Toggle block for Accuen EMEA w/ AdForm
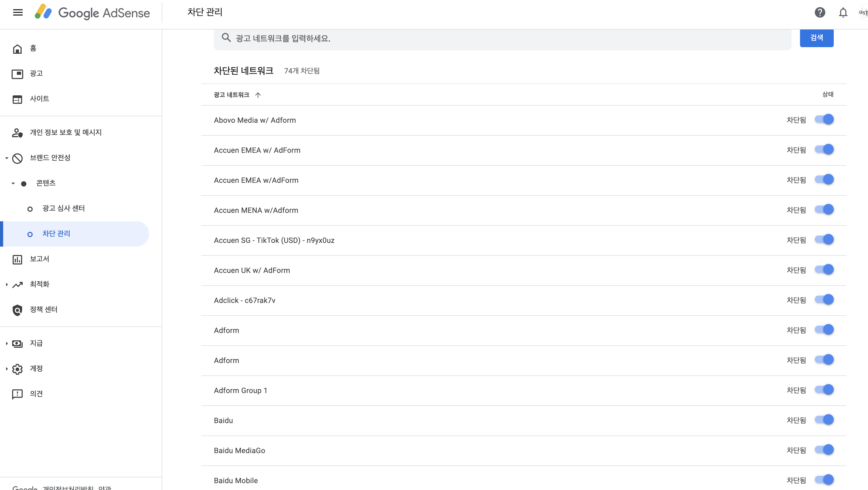868x490 pixels. pos(824,150)
